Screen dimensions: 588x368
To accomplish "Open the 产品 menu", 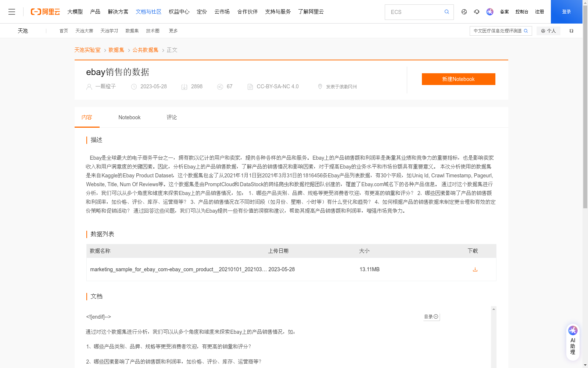I will (x=95, y=12).
